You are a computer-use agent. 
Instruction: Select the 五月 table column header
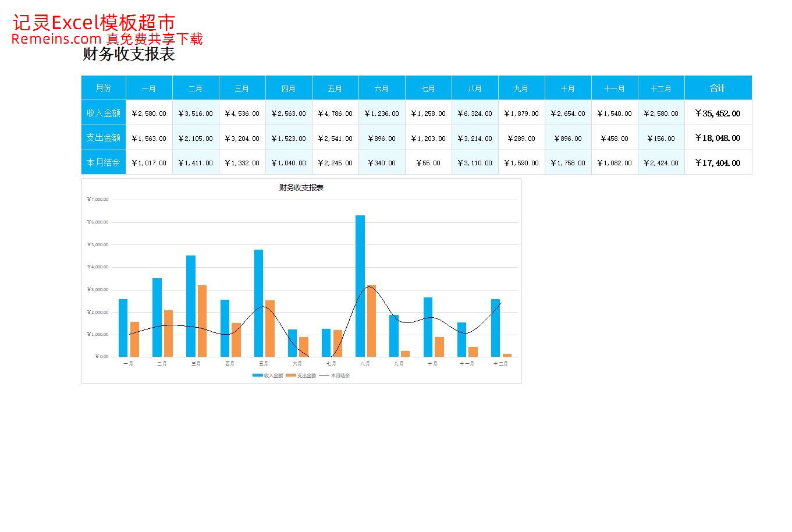click(x=335, y=88)
